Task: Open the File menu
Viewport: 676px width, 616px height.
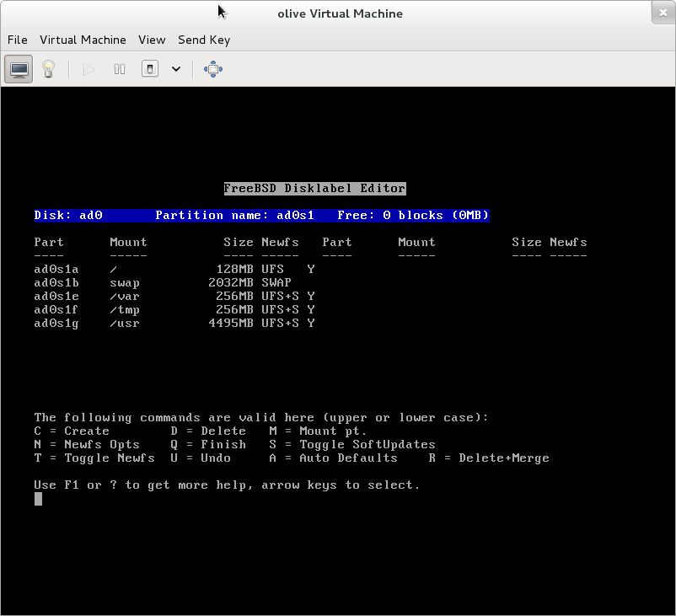Action: [18, 40]
